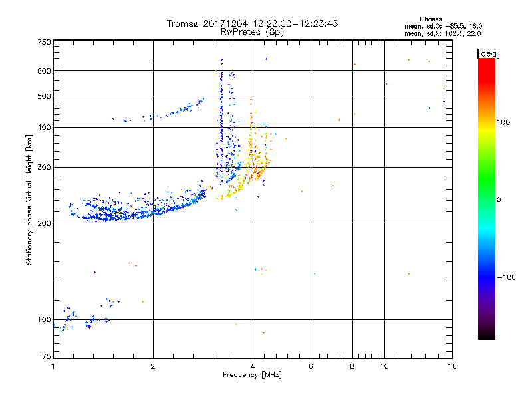
Task: Click the y-axis '400' tick label
Action: point(44,128)
